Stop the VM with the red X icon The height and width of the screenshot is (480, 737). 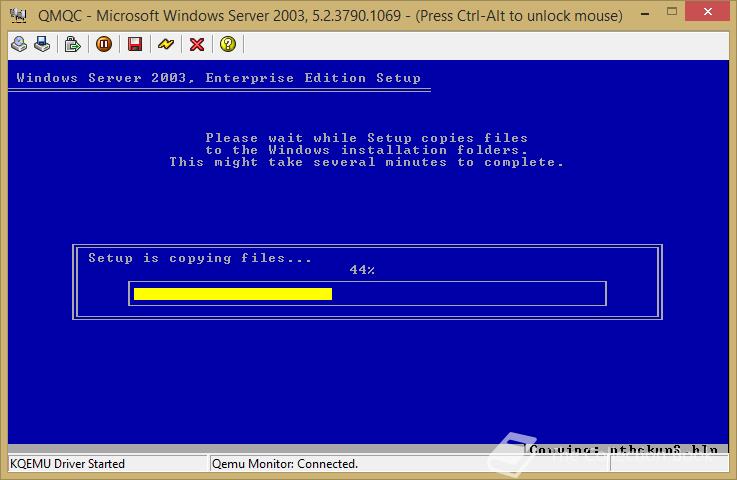pos(197,44)
